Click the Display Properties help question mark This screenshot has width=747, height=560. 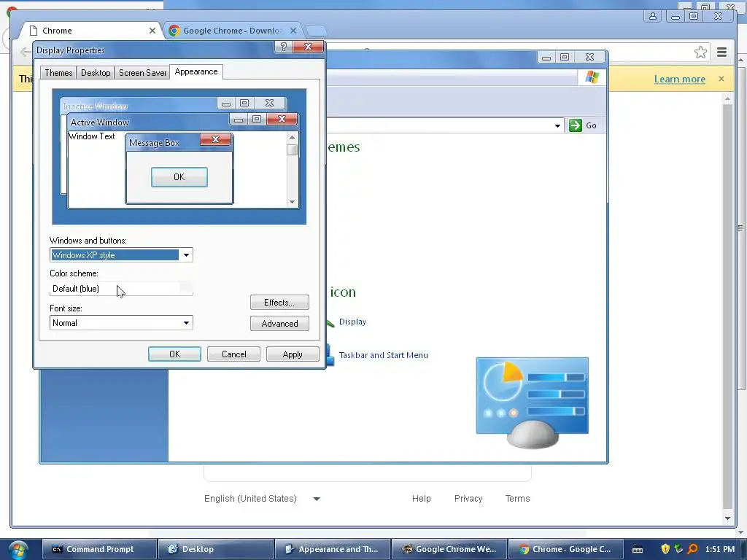284,47
